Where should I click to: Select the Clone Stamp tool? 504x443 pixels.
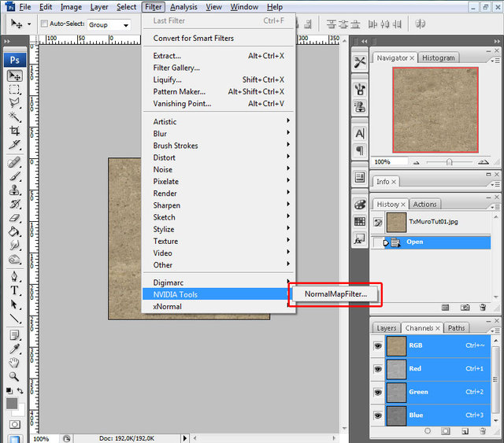point(14,190)
